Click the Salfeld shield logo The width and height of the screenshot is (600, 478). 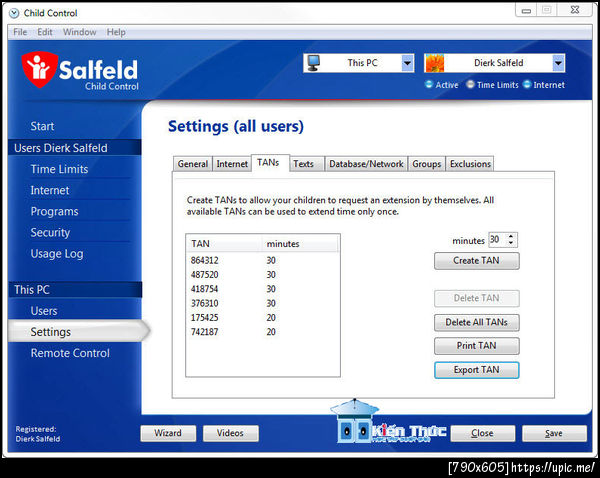tap(39, 69)
